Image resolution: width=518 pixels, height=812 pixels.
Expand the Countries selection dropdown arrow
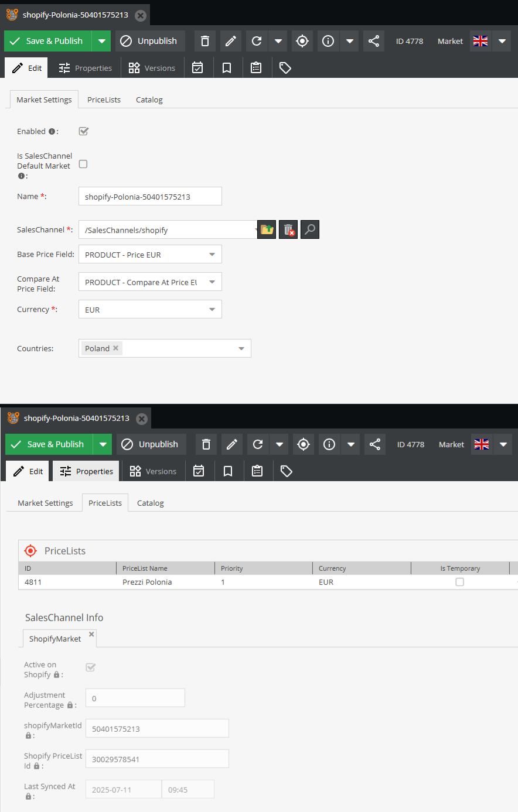coord(241,349)
